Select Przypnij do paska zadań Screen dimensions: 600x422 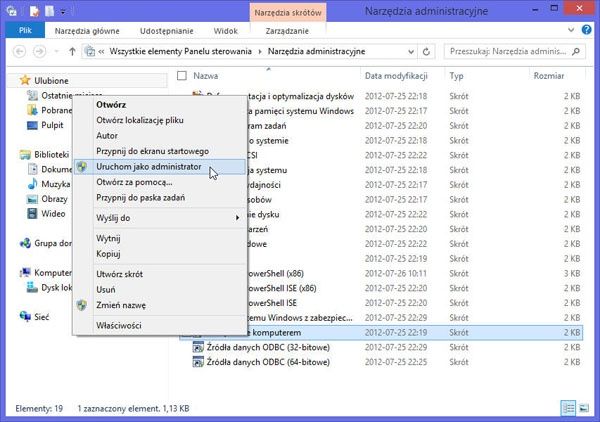pos(159,197)
